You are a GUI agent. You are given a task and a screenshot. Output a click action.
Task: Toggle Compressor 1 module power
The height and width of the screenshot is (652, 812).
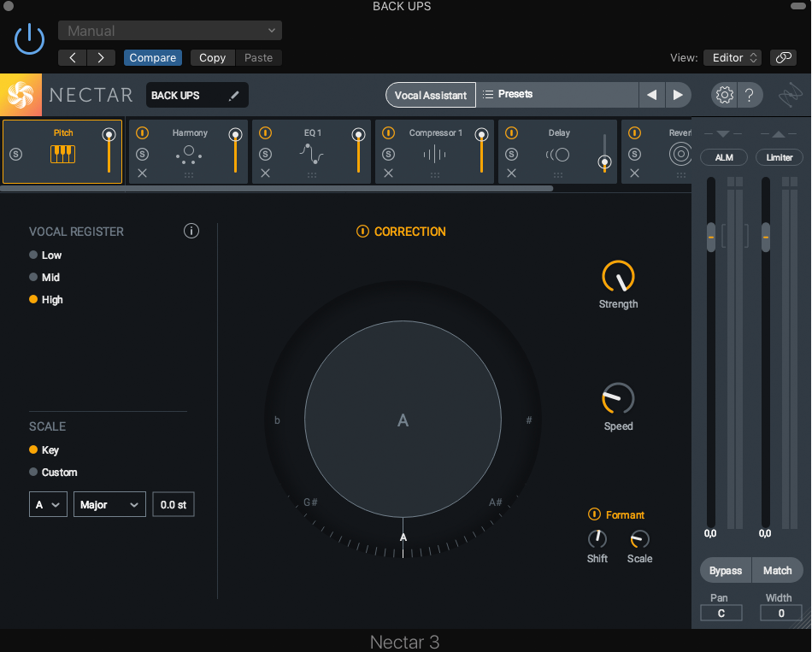tap(388, 133)
